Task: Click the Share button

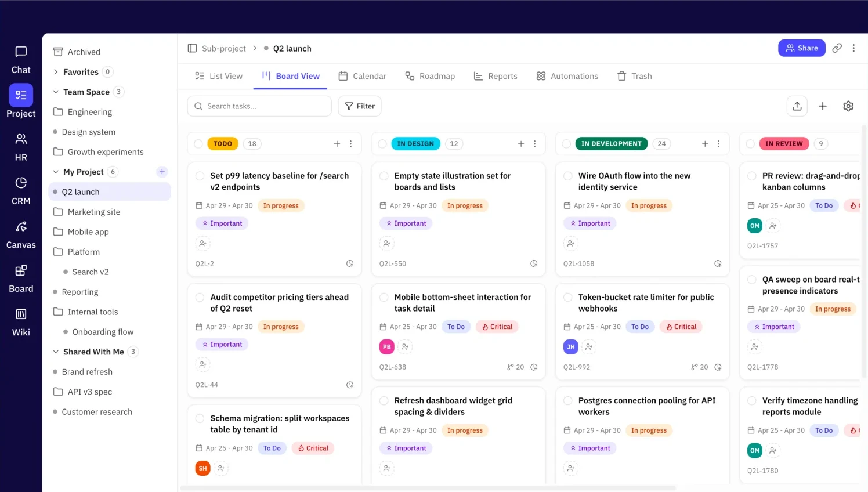Action: point(802,48)
